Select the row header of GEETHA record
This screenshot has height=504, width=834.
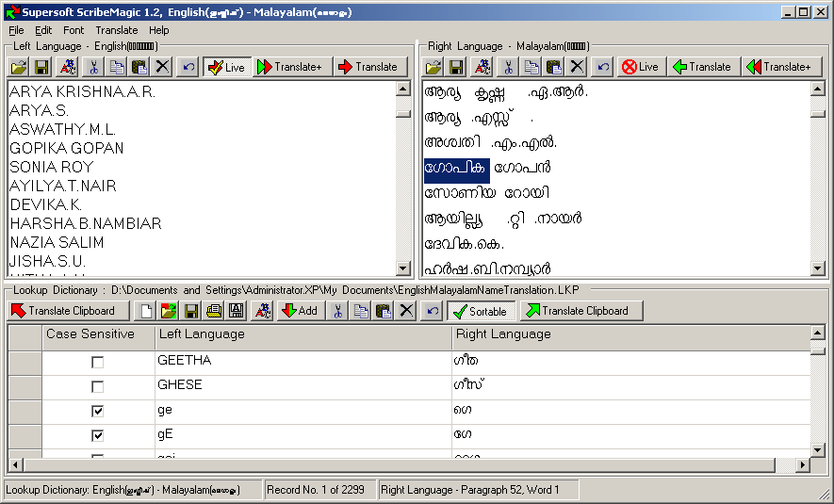click(x=25, y=363)
